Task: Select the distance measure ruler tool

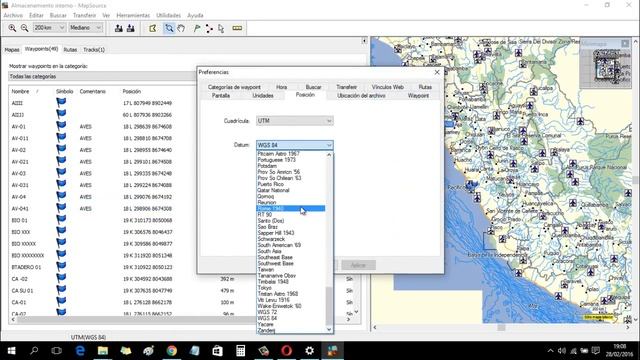Action: tap(237, 28)
